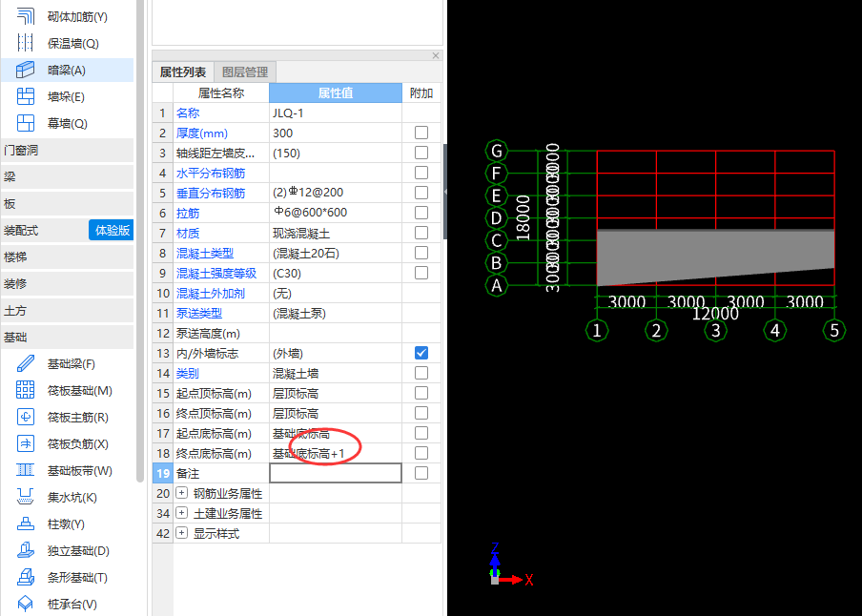
Task: Select the 集水坑(K) sump pit icon
Action: coord(26,497)
